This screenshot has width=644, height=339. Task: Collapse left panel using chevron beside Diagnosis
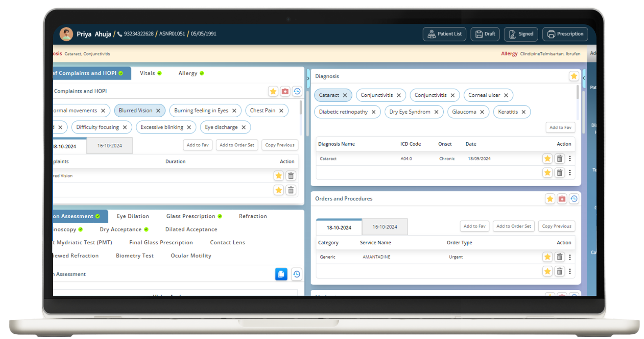[x=308, y=78]
